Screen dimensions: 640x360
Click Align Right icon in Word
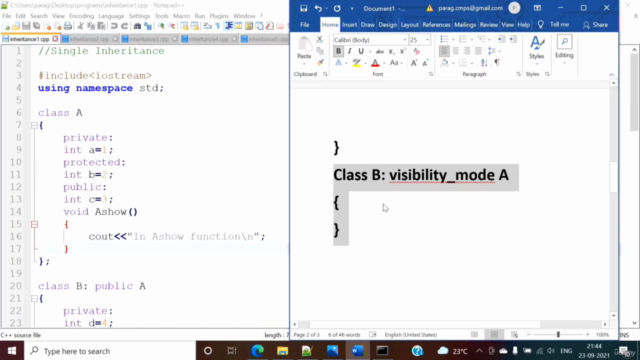(x=467, y=51)
